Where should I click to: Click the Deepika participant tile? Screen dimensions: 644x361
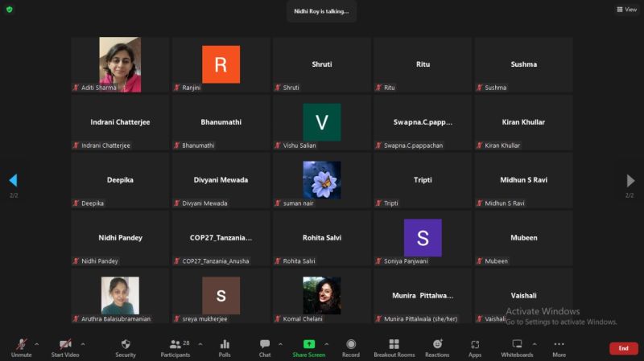(x=120, y=180)
